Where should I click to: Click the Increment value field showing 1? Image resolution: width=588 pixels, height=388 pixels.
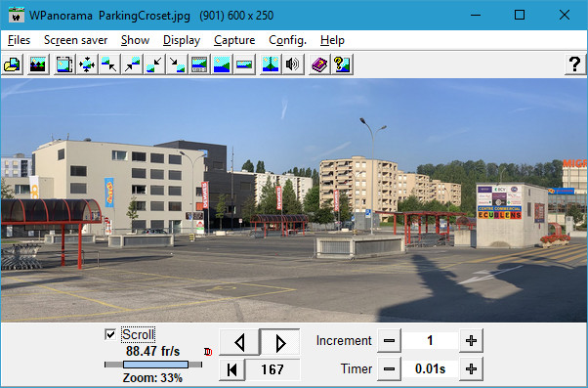pos(430,341)
